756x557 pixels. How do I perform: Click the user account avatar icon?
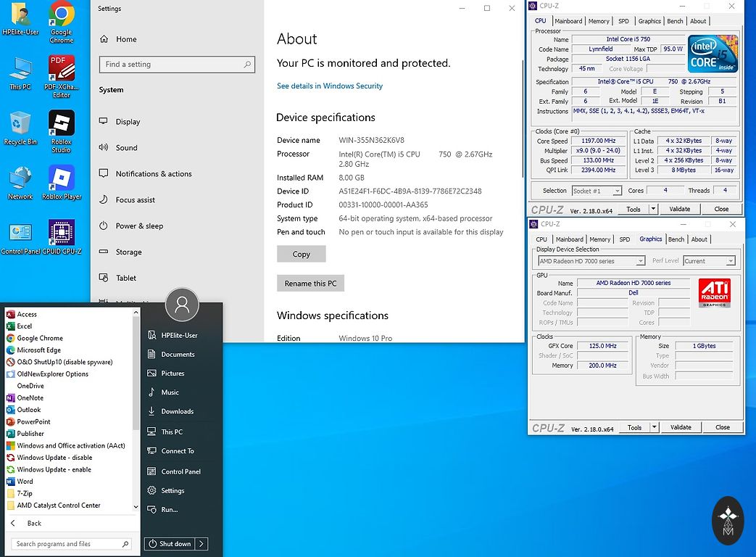(x=182, y=305)
